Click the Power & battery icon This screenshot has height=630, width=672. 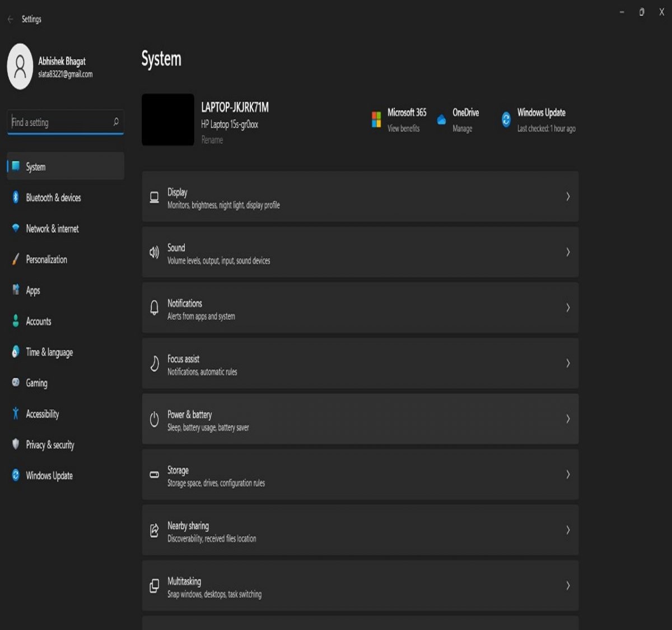click(155, 418)
